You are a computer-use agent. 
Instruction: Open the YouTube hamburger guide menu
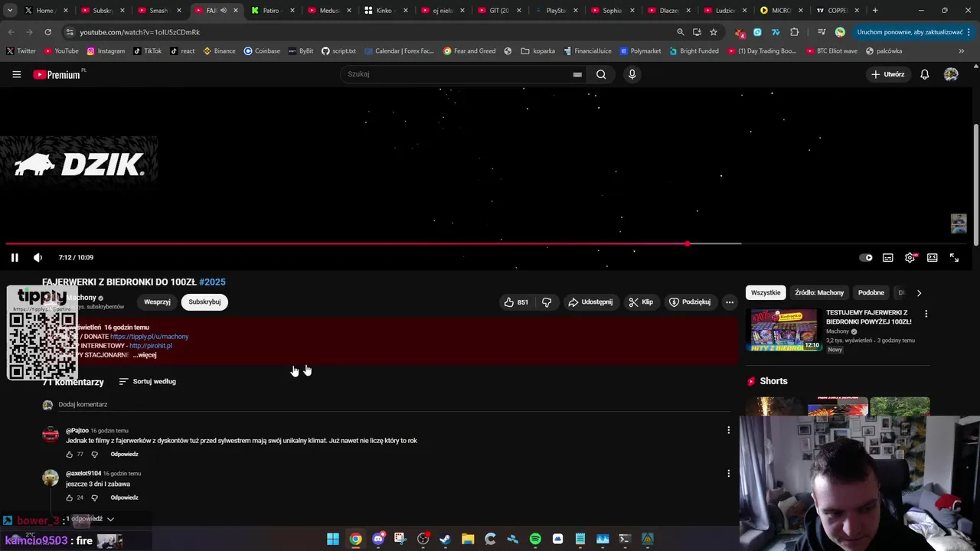16,74
